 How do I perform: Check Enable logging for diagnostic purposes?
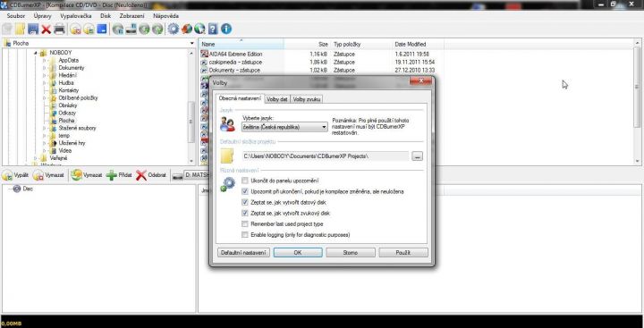pos(245,235)
